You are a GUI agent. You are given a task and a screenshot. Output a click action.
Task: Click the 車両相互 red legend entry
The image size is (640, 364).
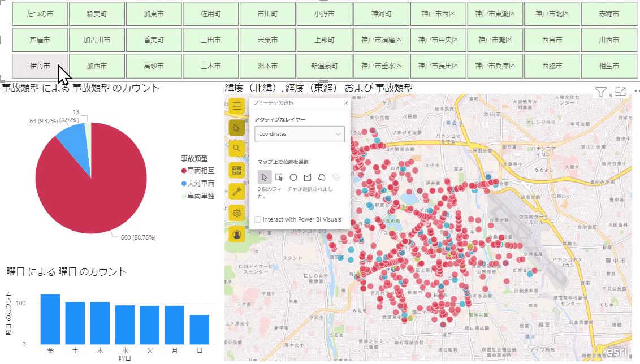198,171
